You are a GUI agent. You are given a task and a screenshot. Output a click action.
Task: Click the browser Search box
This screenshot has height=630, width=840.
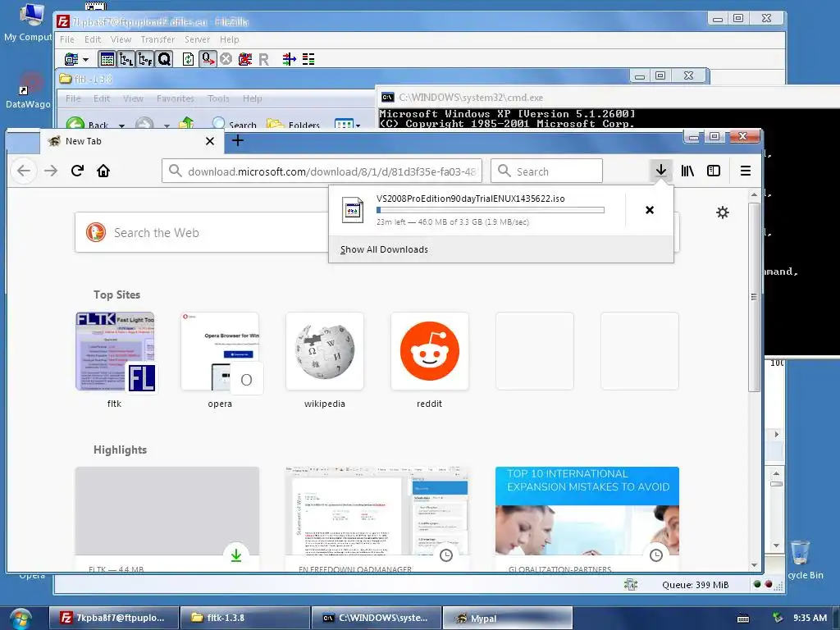pos(546,171)
